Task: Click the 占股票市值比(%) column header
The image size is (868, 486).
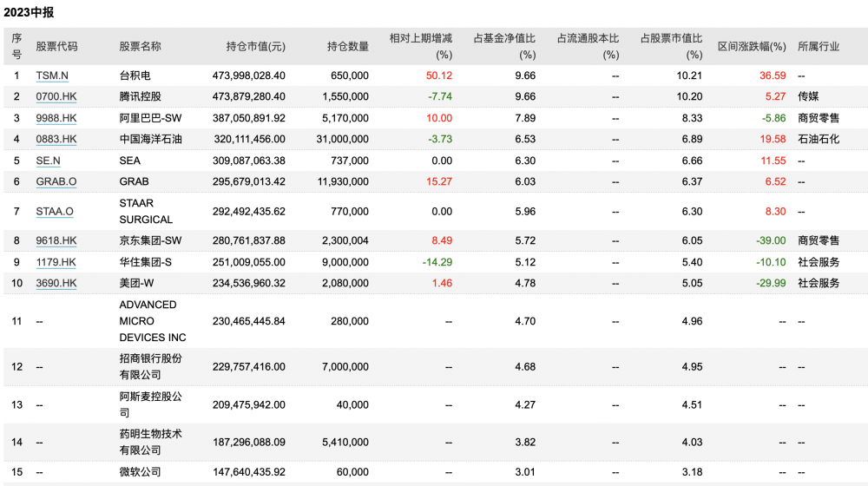Action: coord(672,47)
